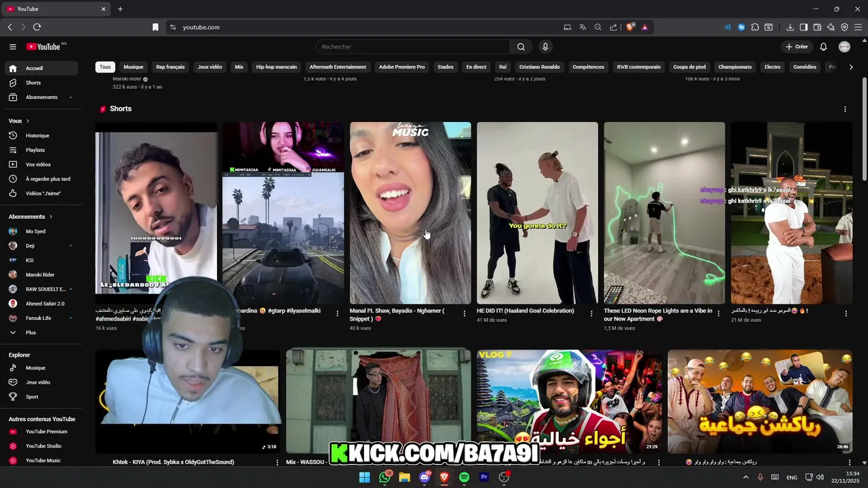The height and width of the screenshot is (488, 868).
Task: Open options for Khtek - KIYA video
Action: click(x=277, y=462)
